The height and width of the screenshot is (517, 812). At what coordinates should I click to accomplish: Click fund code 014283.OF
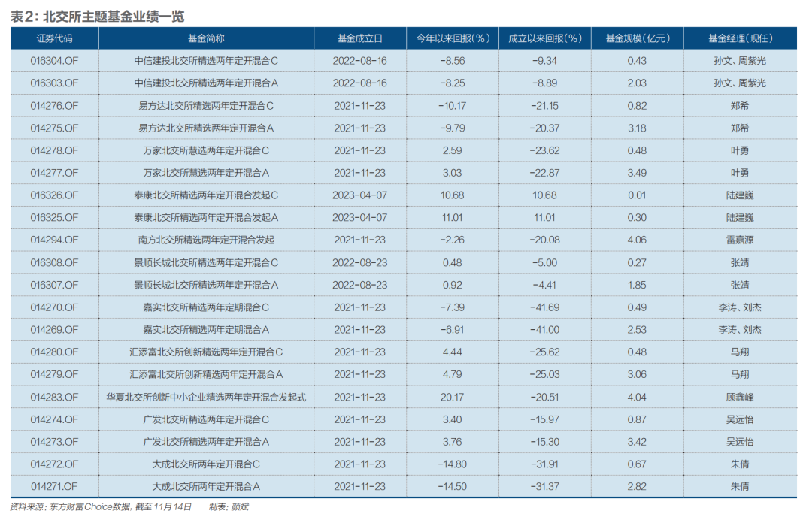pos(54,398)
